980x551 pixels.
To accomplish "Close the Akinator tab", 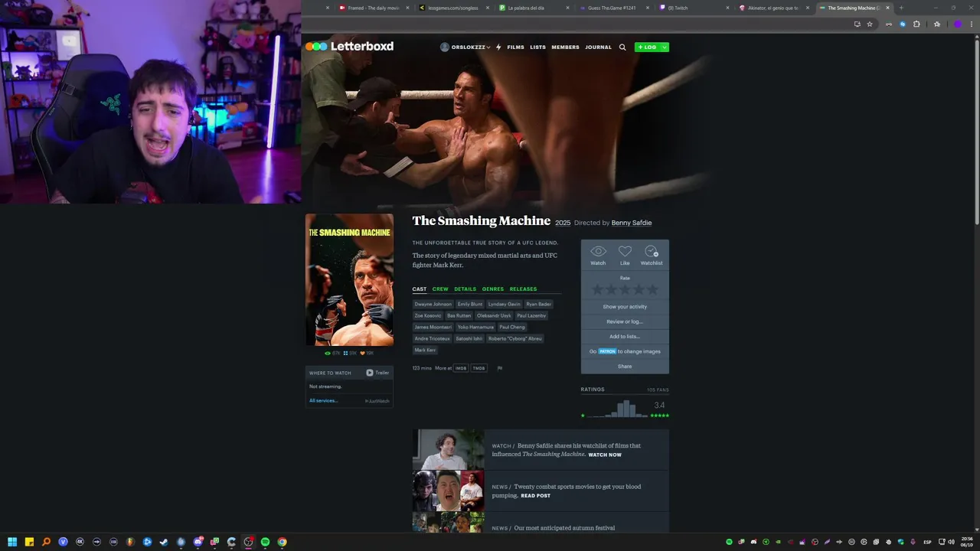I will click(807, 8).
